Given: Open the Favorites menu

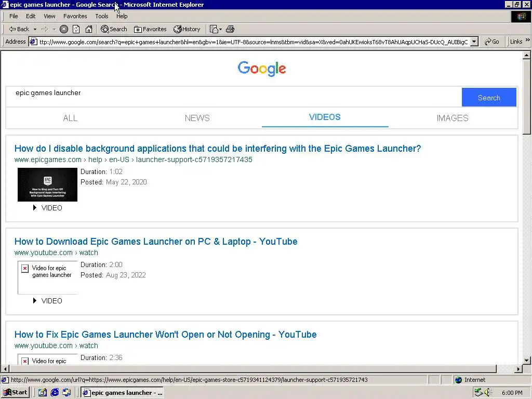Looking at the screenshot, I should [x=75, y=16].
